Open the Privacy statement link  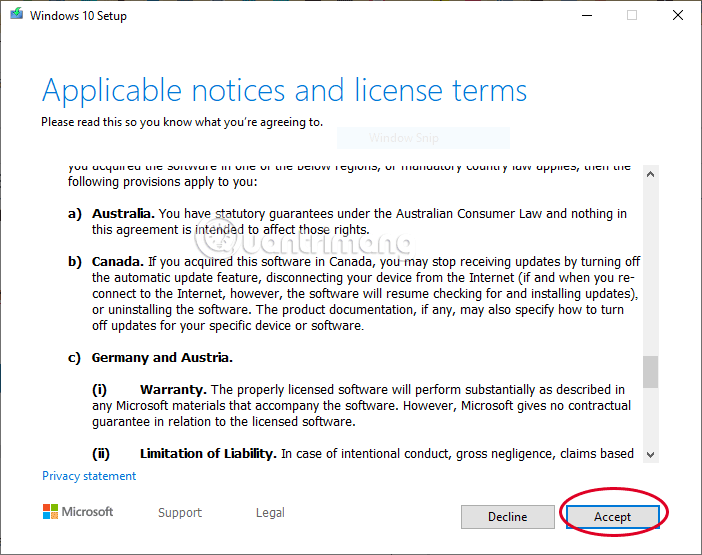point(89,476)
